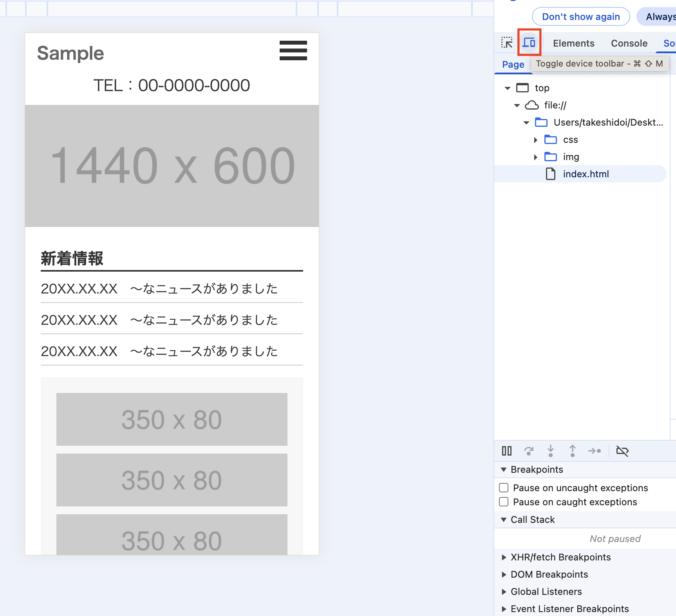676x616 pixels.
Task: Collapse the Call Stack section
Action: click(x=504, y=520)
